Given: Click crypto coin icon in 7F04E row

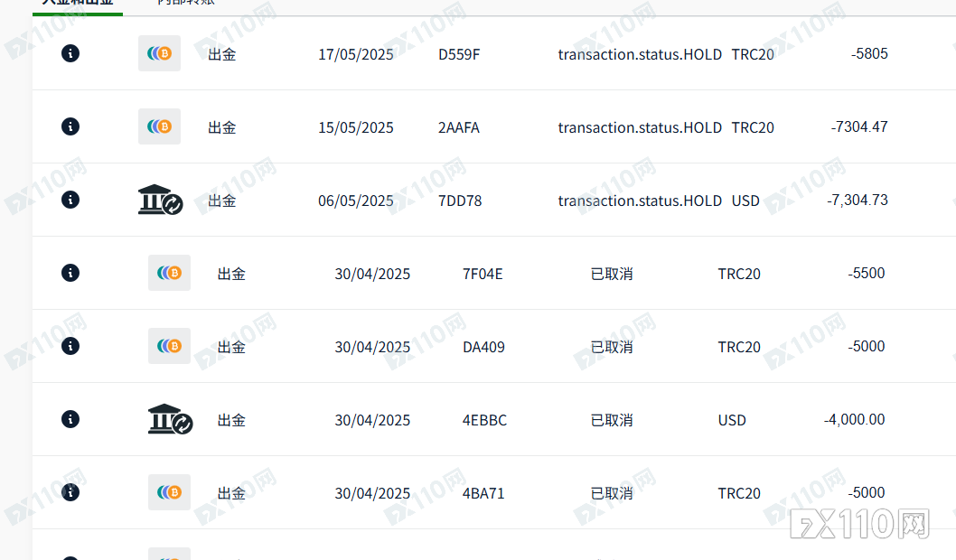Looking at the screenshot, I should pos(170,273).
